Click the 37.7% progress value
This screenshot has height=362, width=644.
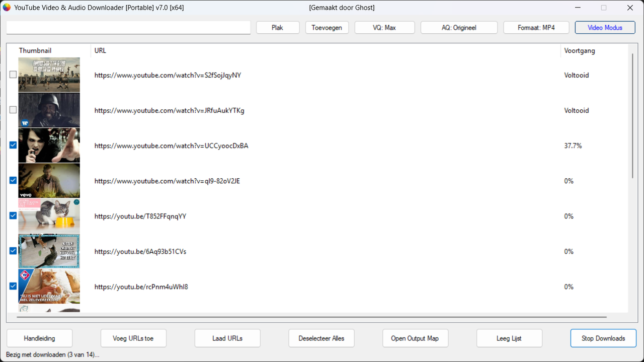pos(573,146)
